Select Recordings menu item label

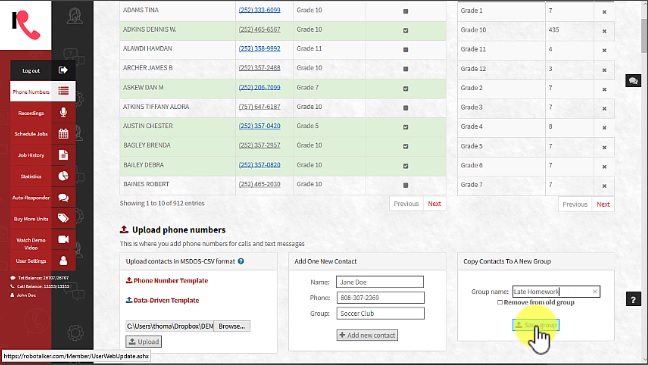(x=31, y=113)
